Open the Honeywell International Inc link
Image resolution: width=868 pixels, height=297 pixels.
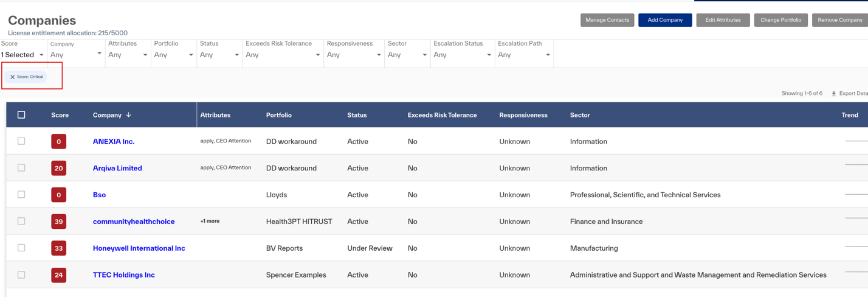point(139,249)
